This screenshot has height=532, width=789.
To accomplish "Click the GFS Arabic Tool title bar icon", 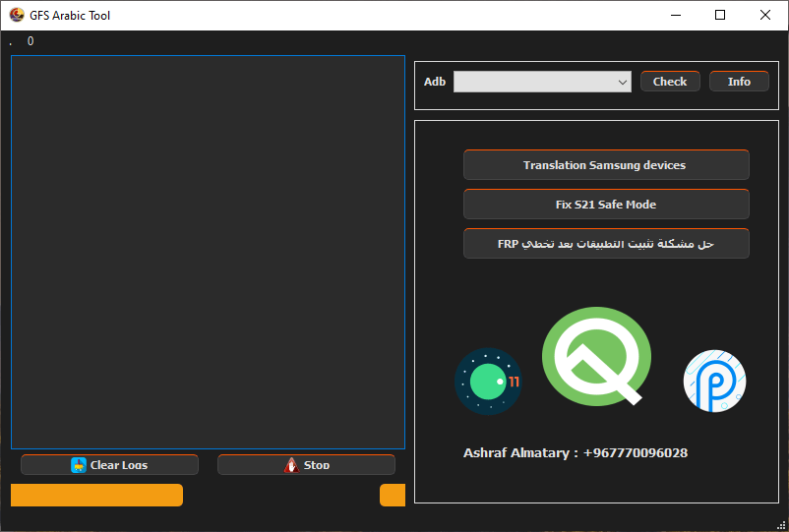I will 17,15.
